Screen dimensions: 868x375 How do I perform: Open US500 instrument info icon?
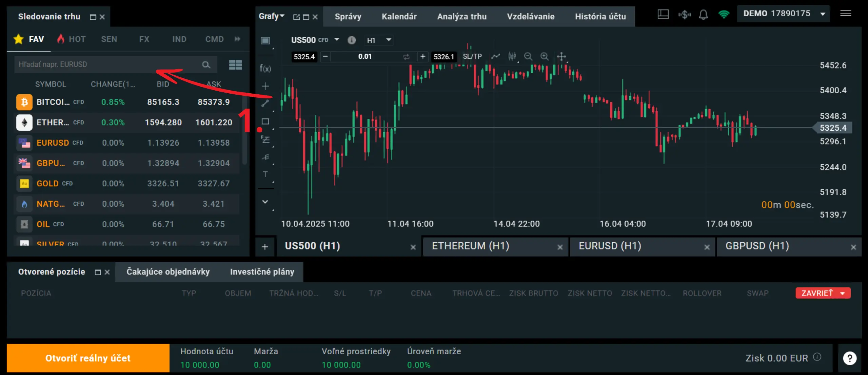pos(352,40)
